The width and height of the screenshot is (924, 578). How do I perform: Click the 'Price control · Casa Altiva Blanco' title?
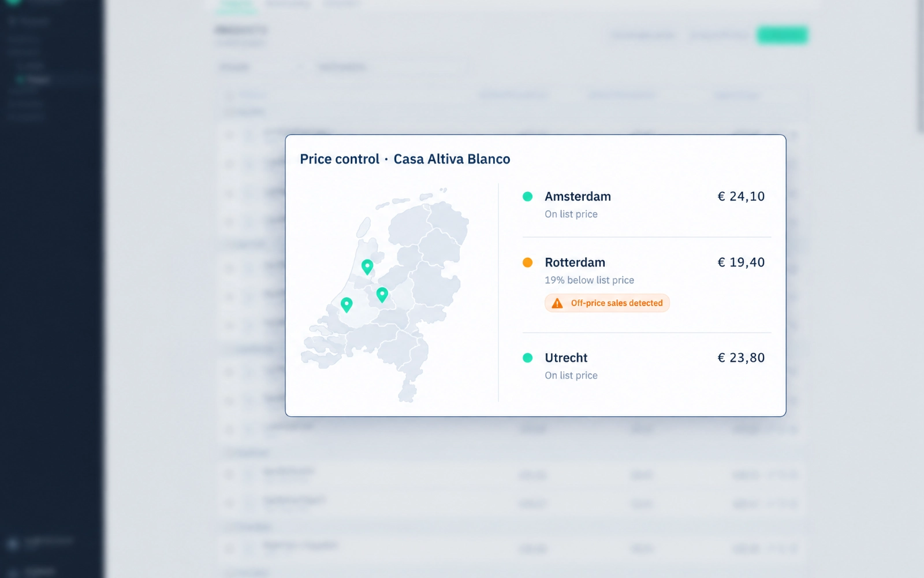[x=405, y=159]
